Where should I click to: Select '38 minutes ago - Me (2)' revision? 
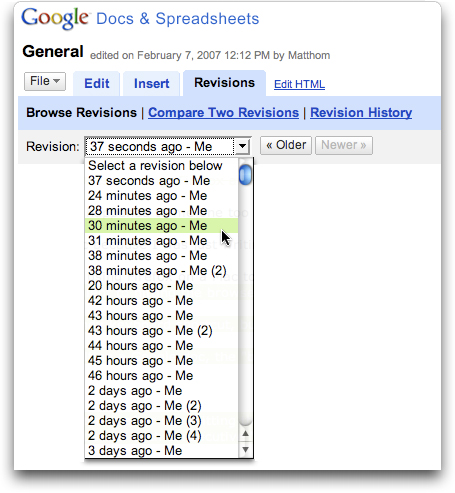pos(162,271)
